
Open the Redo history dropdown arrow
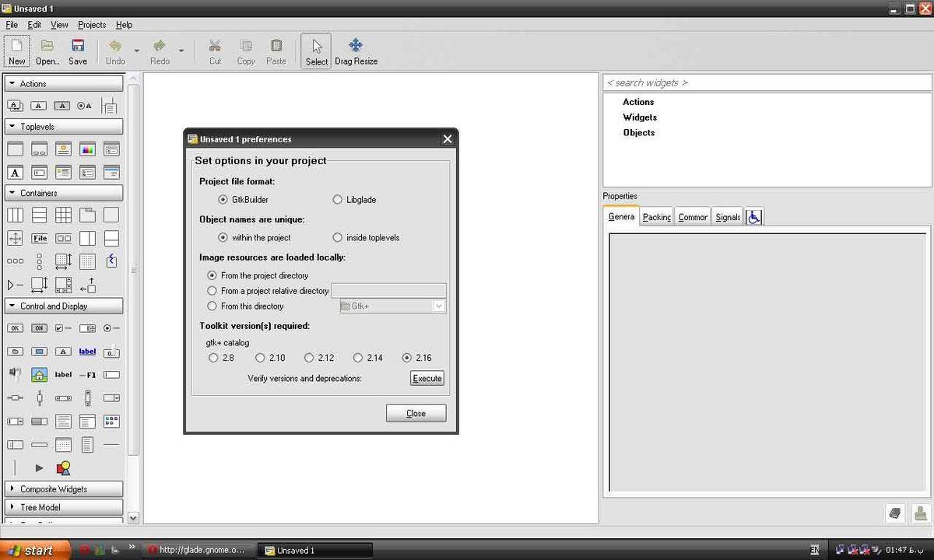[x=181, y=51]
